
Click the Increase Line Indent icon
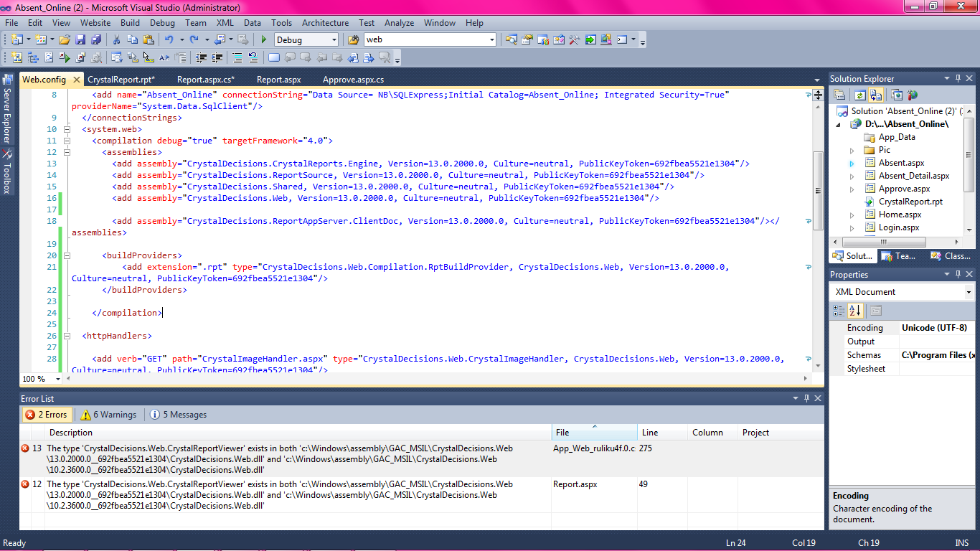pos(217,58)
